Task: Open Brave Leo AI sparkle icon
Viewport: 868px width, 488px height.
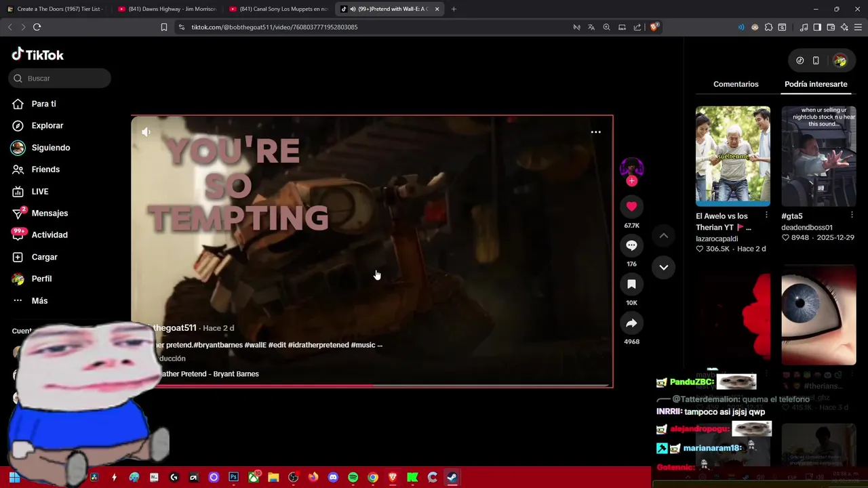Action: (x=844, y=27)
